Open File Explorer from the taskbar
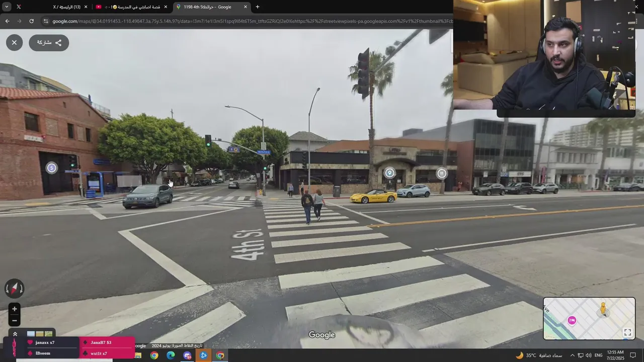Viewport: 644px width, 362px height. (x=138, y=355)
